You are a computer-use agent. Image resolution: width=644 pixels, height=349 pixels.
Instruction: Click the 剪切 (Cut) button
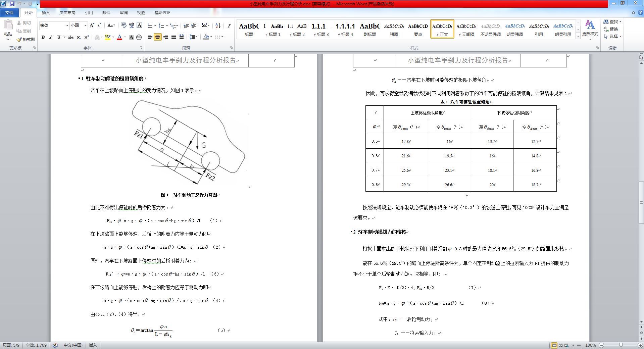(x=24, y=23)
